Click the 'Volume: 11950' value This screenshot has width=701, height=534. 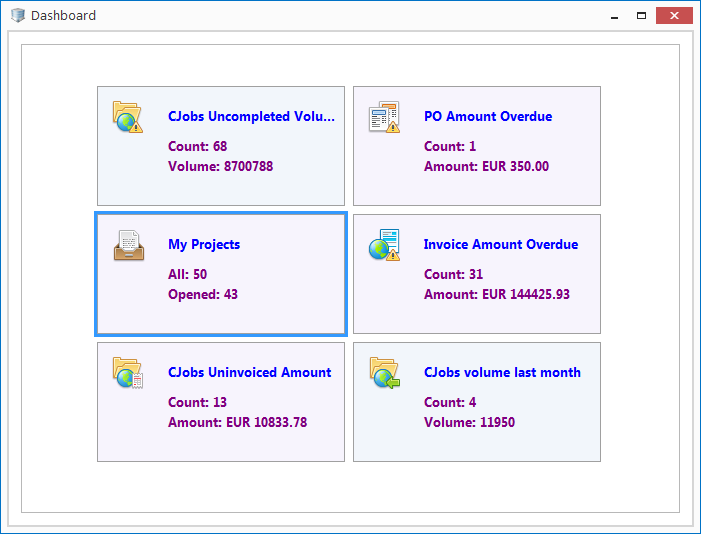click(469, 422)
